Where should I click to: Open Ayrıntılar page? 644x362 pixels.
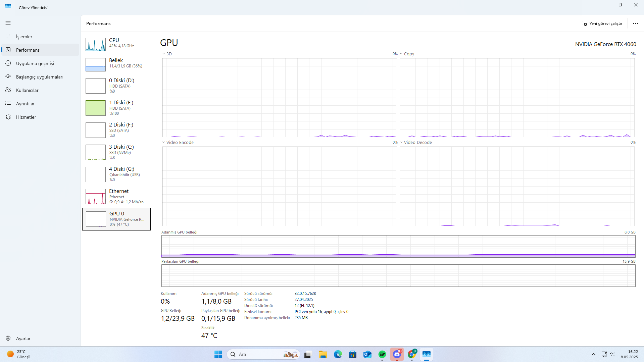(x=40, y=103)
